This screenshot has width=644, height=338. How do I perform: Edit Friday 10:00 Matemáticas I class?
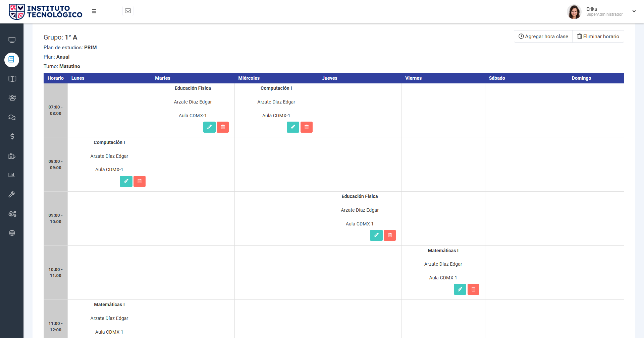460,289
